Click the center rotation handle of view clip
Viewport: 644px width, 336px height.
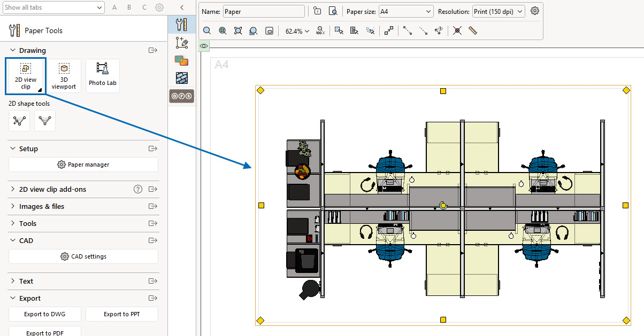tap(443, 205)
